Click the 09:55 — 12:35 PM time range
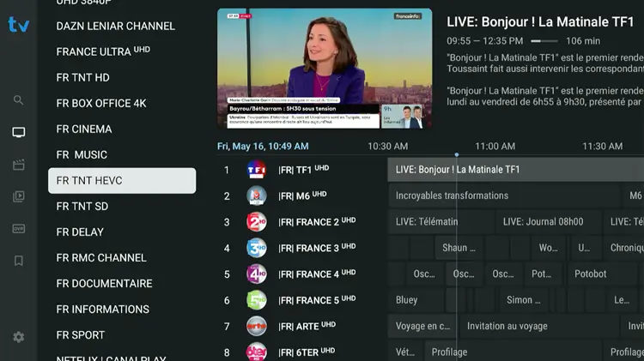 click(485, 41)
